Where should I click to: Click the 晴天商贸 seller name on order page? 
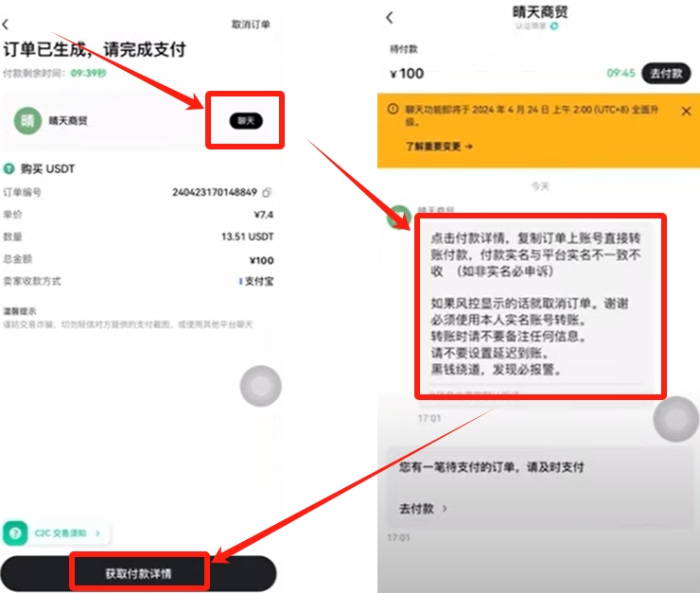[68, 120]
